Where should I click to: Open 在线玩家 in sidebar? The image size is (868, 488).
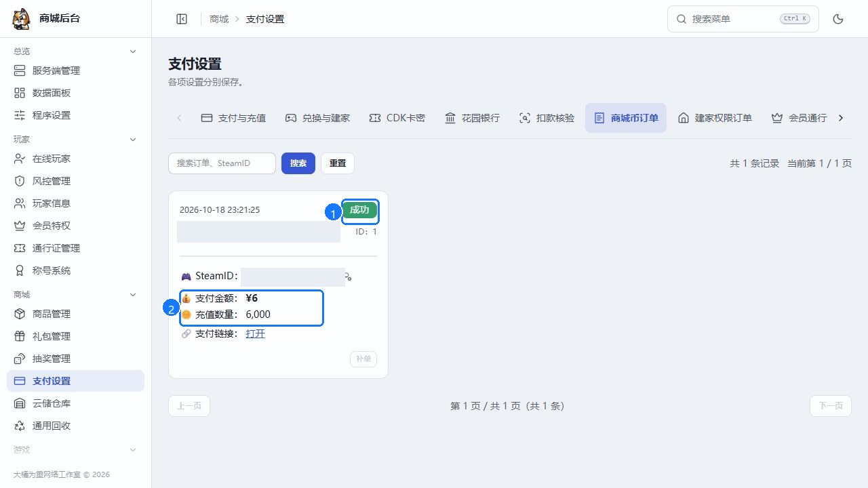click(75, 159)
